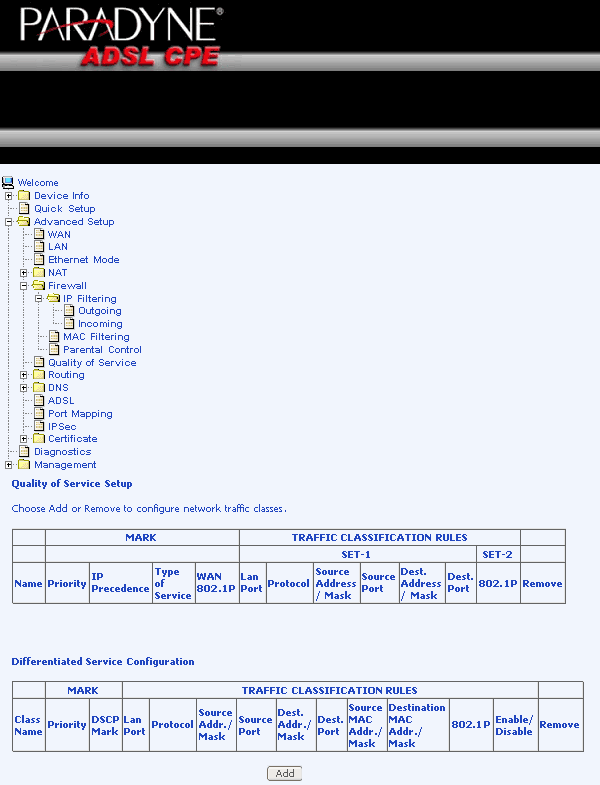Screen dimensions: 600x785
Task: Open the Parental Control link
Action: point(102,350)
